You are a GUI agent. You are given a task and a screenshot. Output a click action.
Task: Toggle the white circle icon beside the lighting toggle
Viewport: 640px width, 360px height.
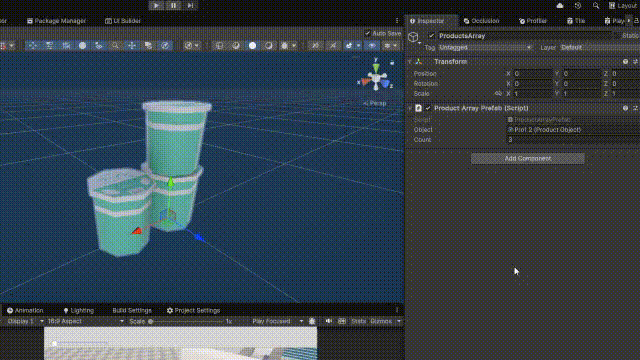pyautogui.click(x=253, y=46)
